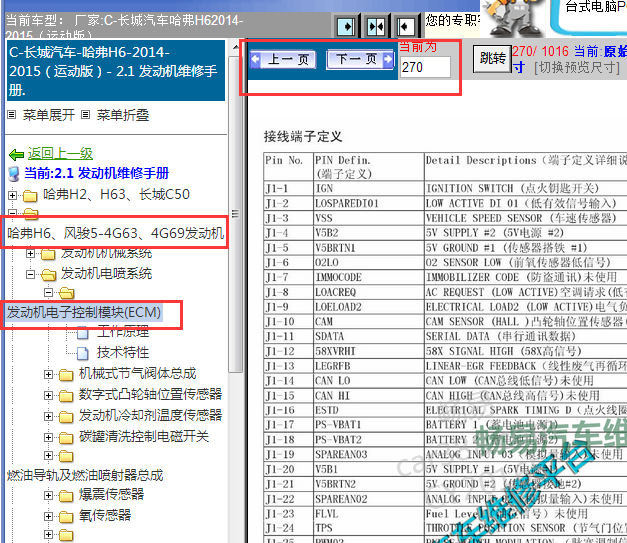This screenshot has width=627, height=543.
Task: Click the mascot ad image at top
Action: click(x=513, y=18)
